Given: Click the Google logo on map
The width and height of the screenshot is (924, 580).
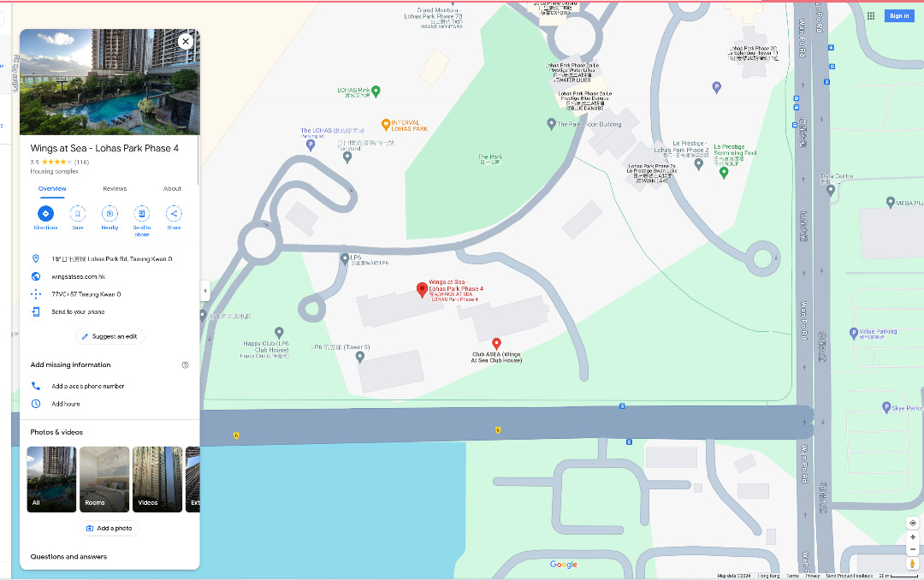Looking at the screenshot, I should pyautogui.click(x=563, y=565).
